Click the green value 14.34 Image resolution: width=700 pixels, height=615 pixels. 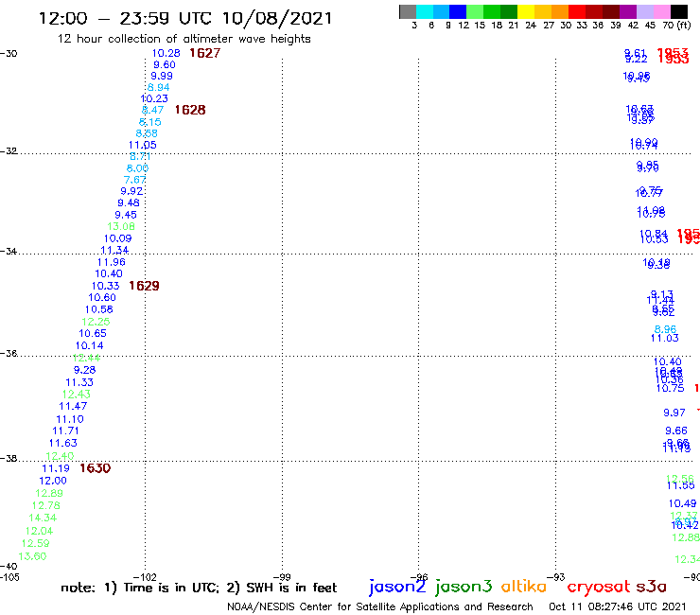pyautogui.click(x=43, y=518)
